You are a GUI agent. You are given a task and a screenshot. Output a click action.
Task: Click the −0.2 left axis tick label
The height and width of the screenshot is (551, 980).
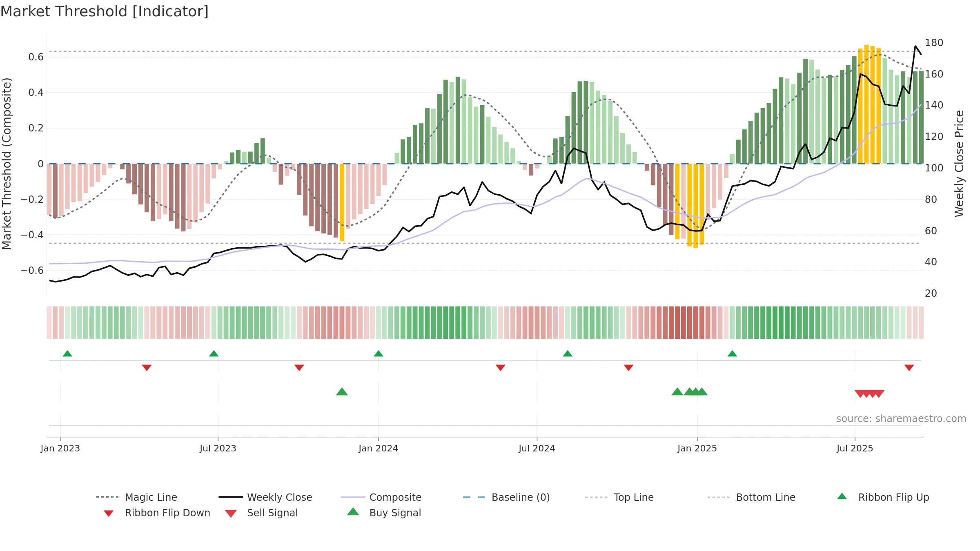[x=32, y=200]
